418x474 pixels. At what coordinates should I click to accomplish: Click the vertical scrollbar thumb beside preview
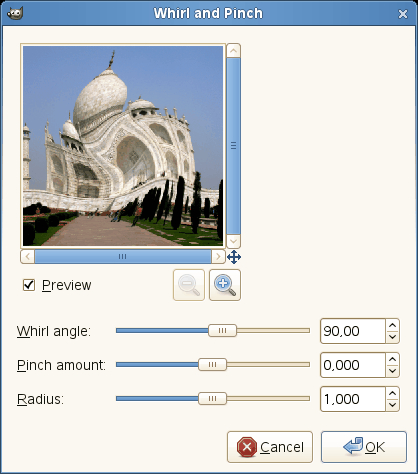234,146
